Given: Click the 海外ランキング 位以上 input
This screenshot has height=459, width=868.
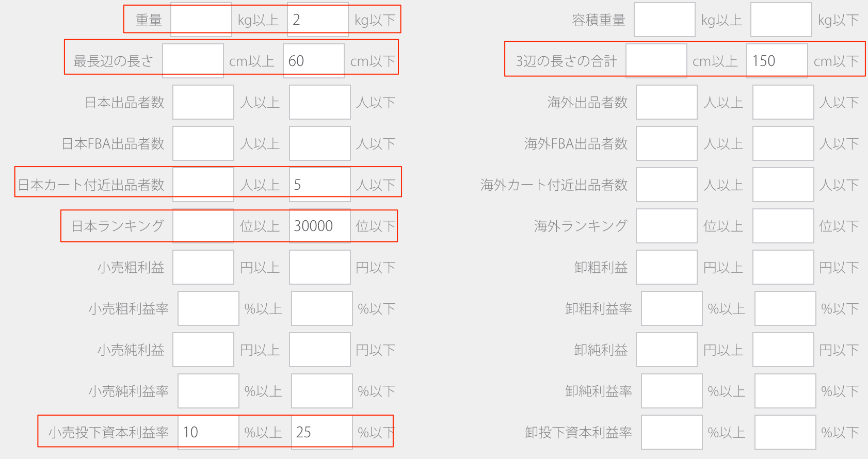Looking at the screenshot, I should tap(666, 226).
